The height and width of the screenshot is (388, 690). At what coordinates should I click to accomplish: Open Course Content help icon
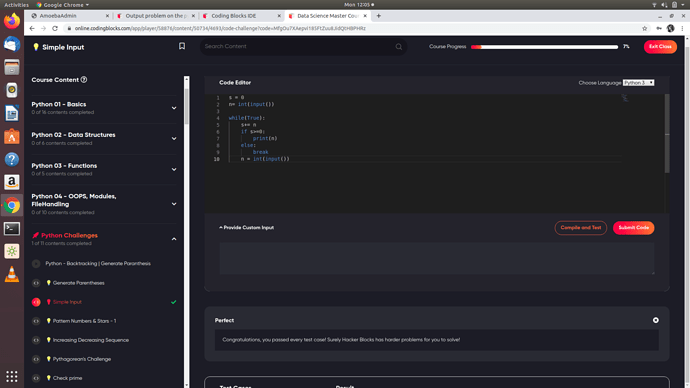(x=84, y=80)
